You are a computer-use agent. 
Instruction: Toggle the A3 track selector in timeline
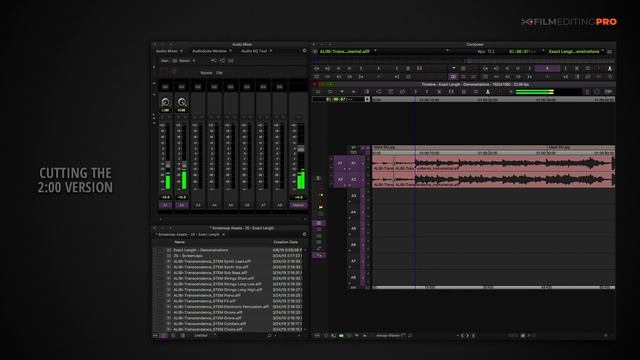click(353, 196)
